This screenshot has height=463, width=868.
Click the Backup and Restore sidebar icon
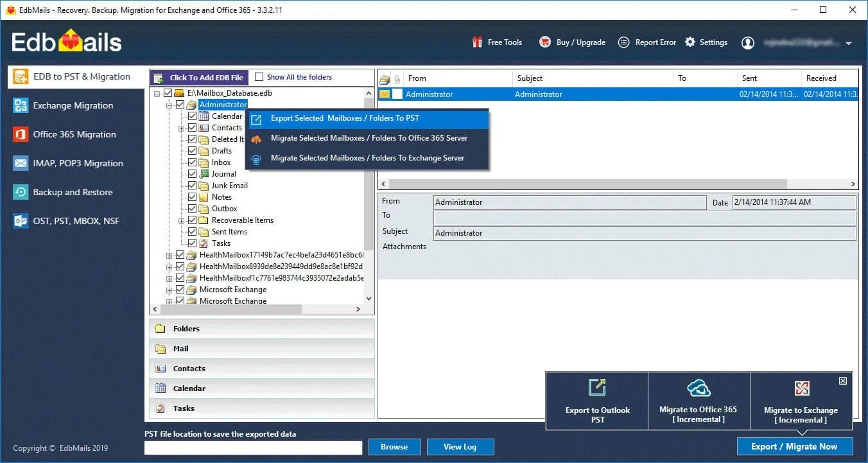21,192
